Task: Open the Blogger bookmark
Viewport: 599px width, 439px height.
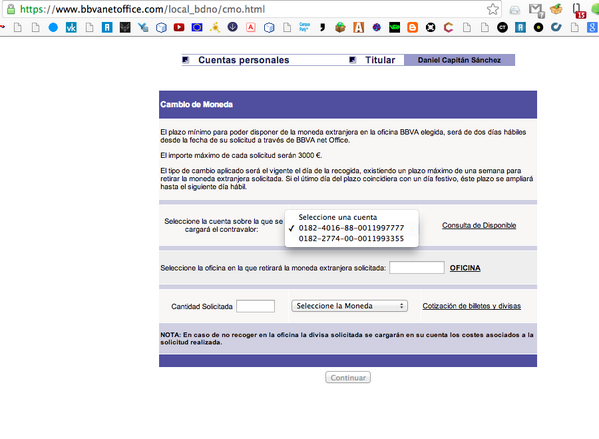Action: [x=413, y=27]
